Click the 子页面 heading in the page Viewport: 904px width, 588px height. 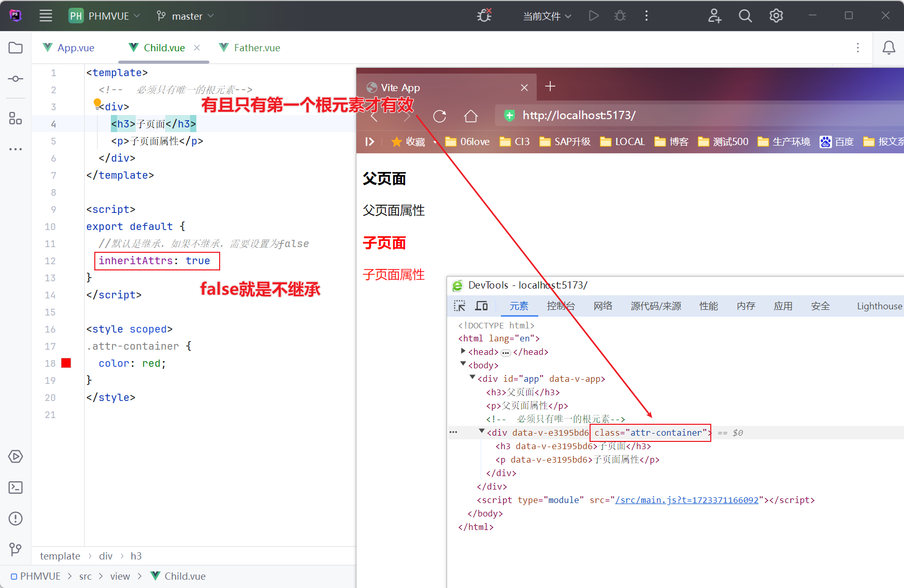tap(384, 242)
